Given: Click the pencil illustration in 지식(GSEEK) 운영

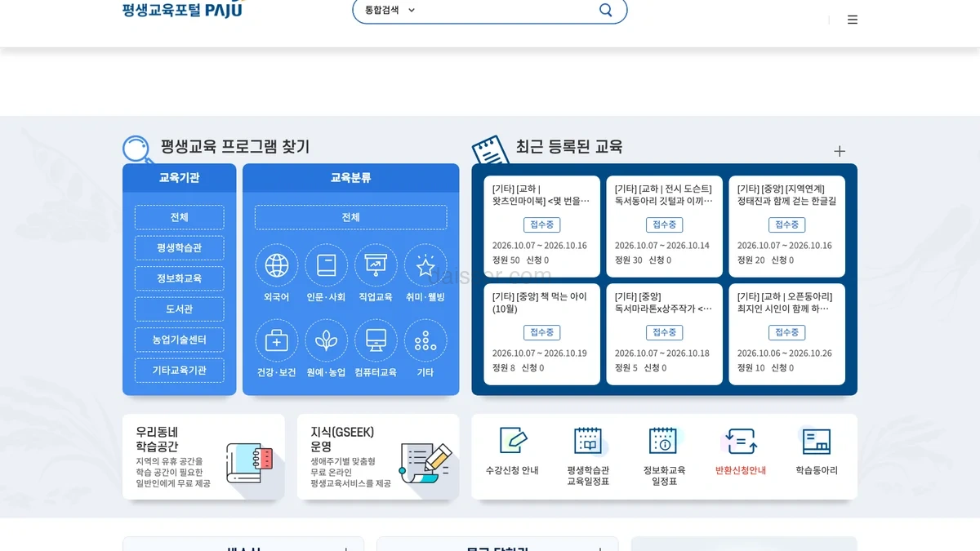Looking at the screenshot, I should tap(425, 463).
